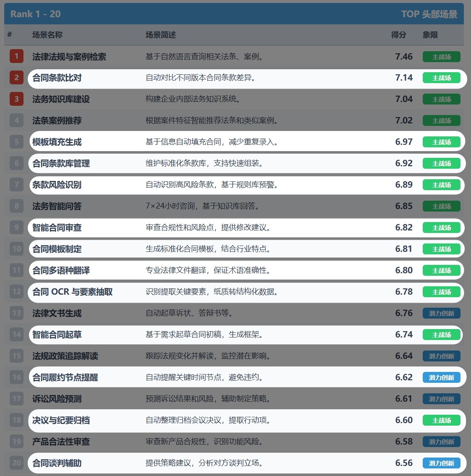This screenshot has height=476, width=471.
Task: Click the score 6.97
Action: tap(404, 142)
